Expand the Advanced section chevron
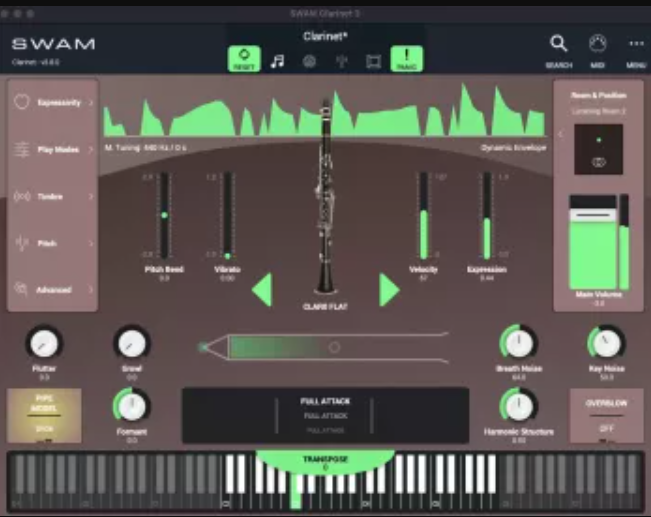The height and width of the screenshot is (517, 651). tap(91, 289)
